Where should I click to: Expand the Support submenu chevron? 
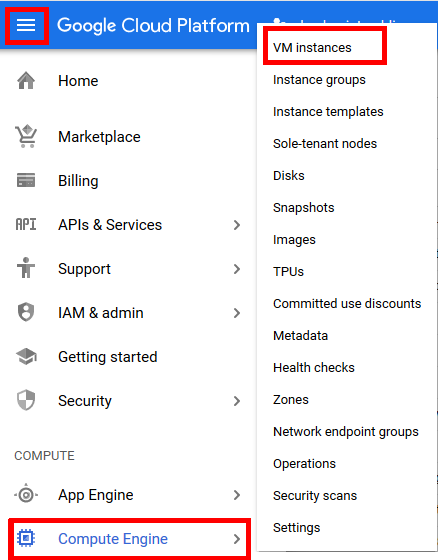[237, 269]
